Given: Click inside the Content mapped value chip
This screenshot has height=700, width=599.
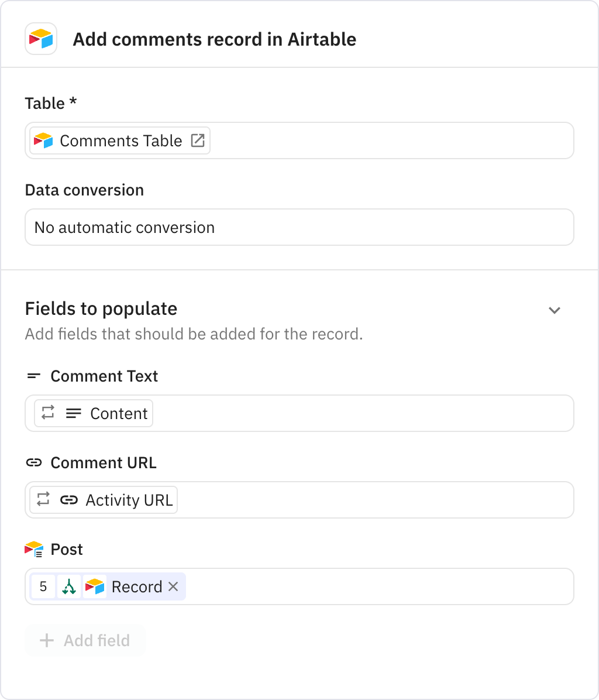Looking at the screenshot, I should coord(118,413).
